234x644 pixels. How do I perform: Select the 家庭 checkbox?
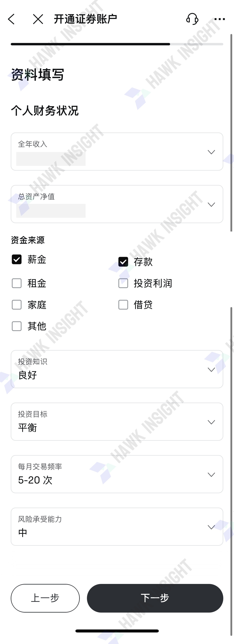point(17,305)
